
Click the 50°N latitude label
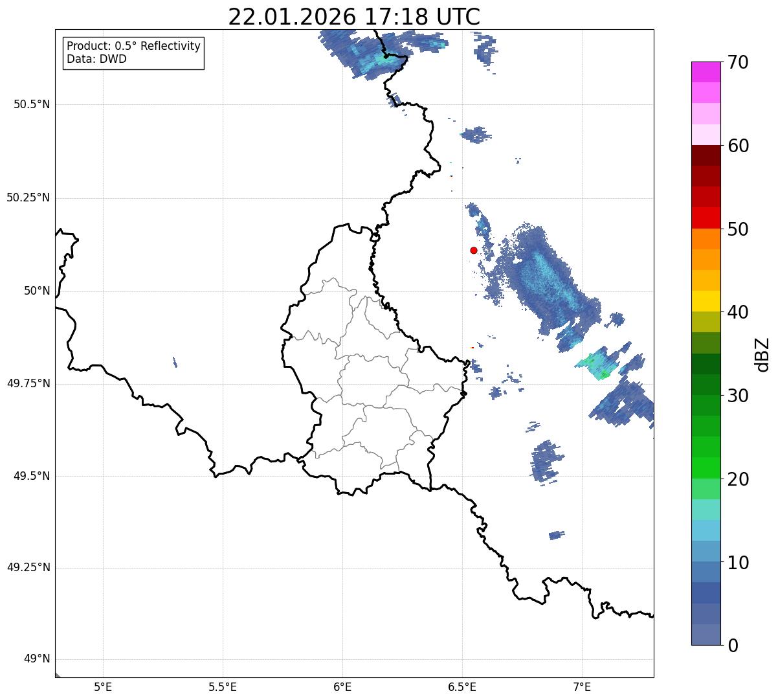pos(37,291)
